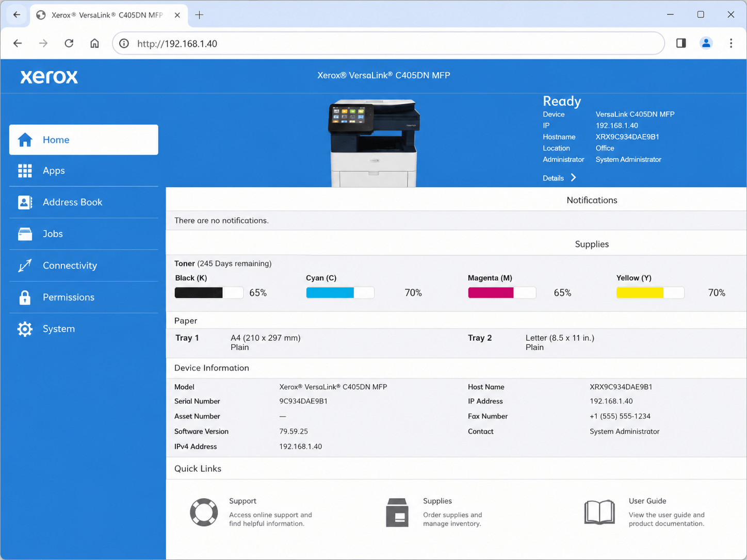The height and width of the screenshot is (560, 747).
Task: Click the Magenta (M) toner level bar
Action: click(x=502, y=293)
